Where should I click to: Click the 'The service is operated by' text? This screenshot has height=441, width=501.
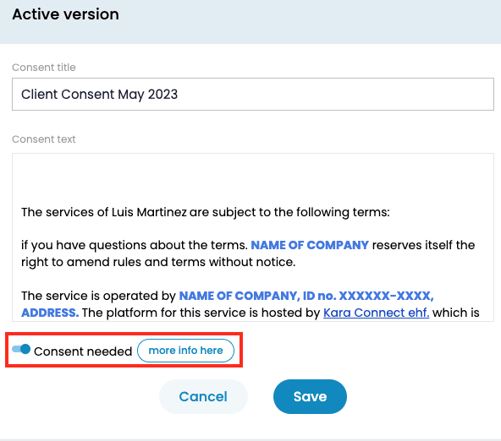click(98, 296)
